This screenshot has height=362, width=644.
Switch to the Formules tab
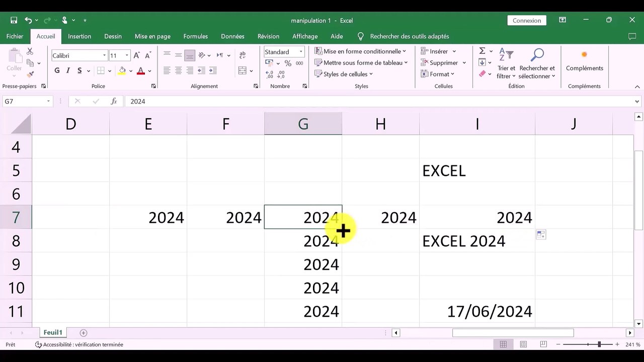pyautogui.click(x=196, y=36)
